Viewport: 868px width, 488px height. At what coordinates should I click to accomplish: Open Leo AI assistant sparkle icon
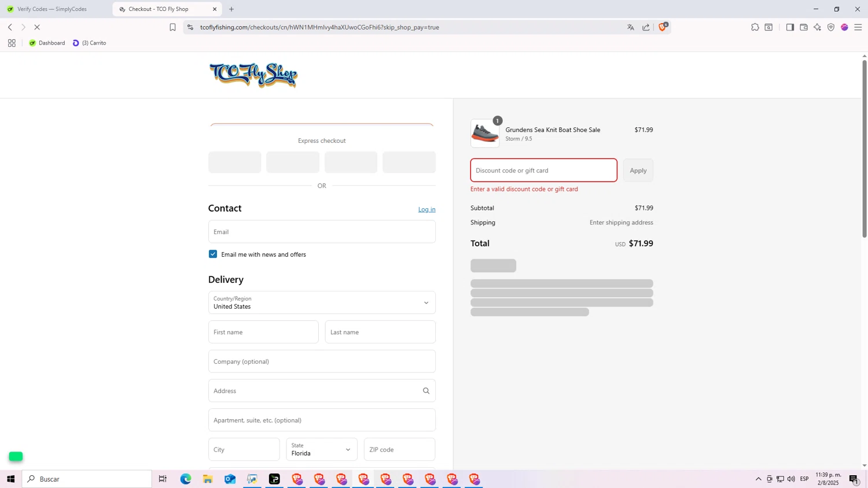coord(817,27)
